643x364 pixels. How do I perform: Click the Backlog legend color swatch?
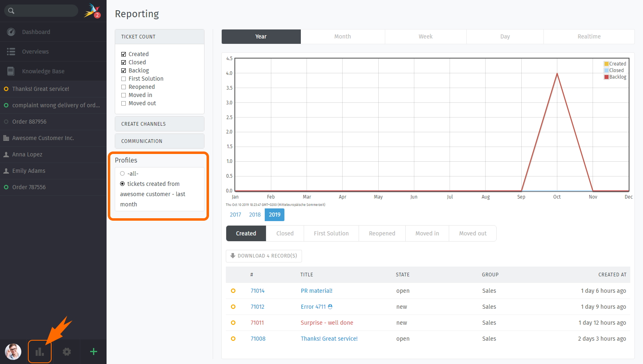point(607,77)
